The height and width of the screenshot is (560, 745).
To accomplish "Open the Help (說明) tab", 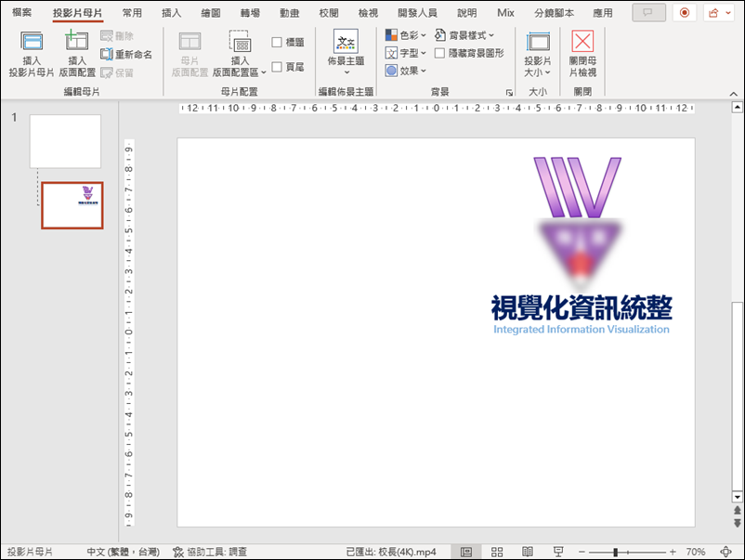I will pos(466,13).
